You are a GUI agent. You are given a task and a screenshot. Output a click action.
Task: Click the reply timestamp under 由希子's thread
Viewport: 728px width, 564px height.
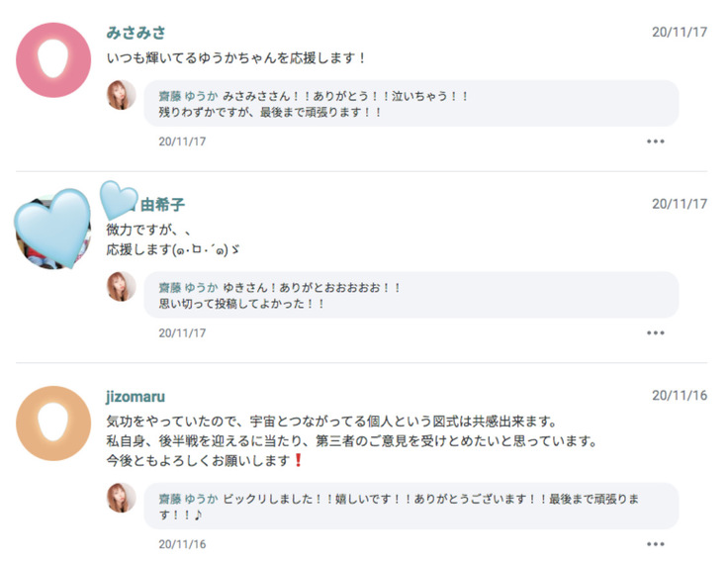pyautogui.click(x=182, y=333)
